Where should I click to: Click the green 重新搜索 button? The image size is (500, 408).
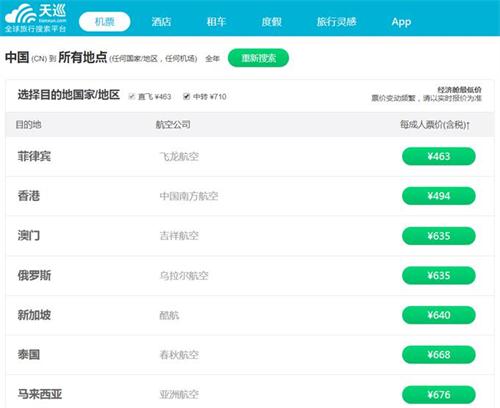point(258,58)
